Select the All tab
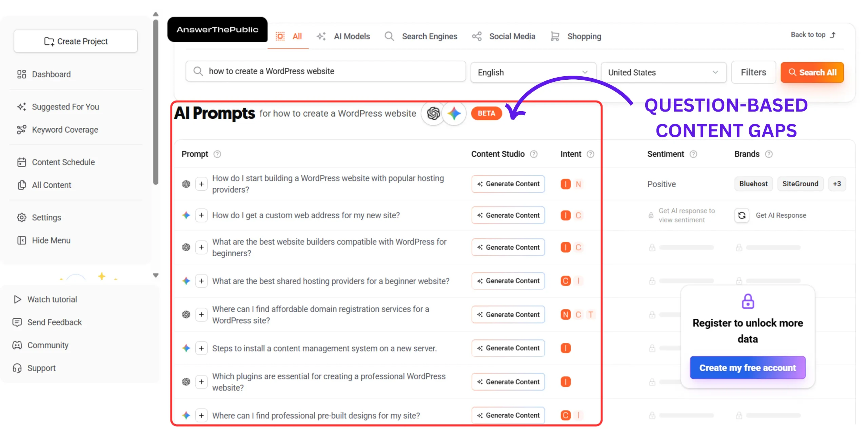The width and height of the screenshot is (868, 434). click(x=288, y=36)
